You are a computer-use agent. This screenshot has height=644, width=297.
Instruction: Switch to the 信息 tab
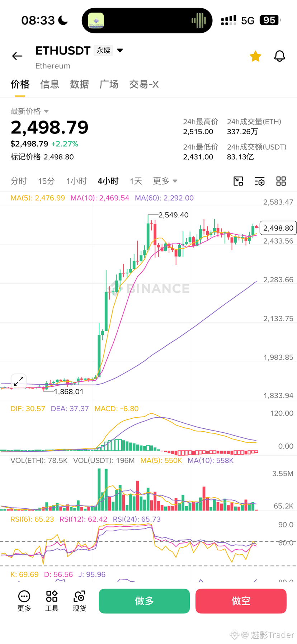pyautogui.click(x=49, y=84)
